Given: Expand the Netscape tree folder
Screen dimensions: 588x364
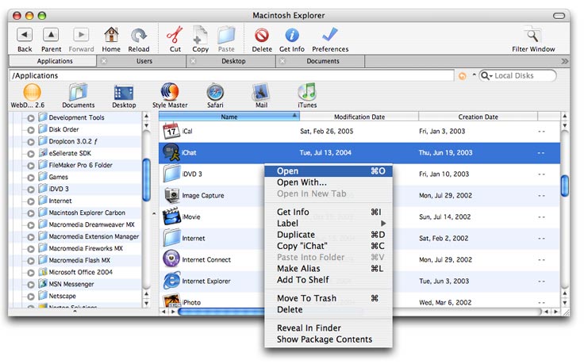Looking at the screenshot, I should (x=31, y=297).
